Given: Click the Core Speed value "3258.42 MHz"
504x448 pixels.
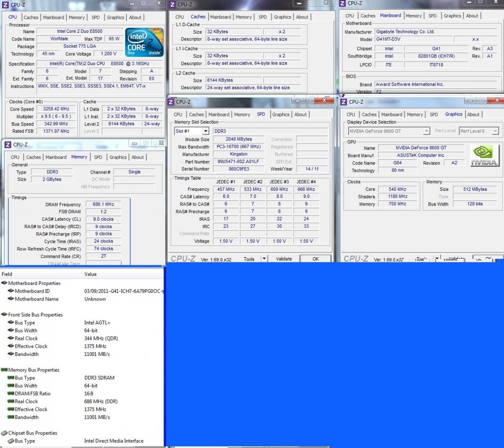Looking at the screenshot, I should 56,109.
